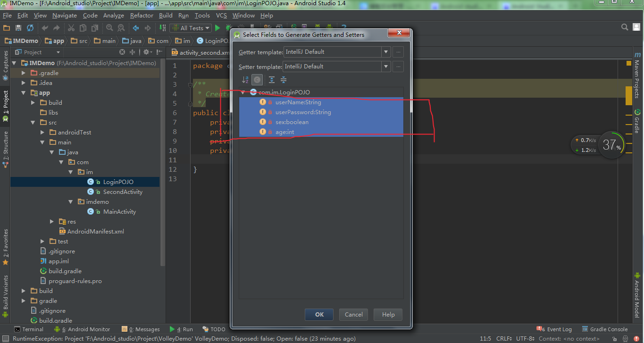644x343 pixels.
Task: Switch to the activity_second.xml editor tab
Action: click(x=201, y=52)
